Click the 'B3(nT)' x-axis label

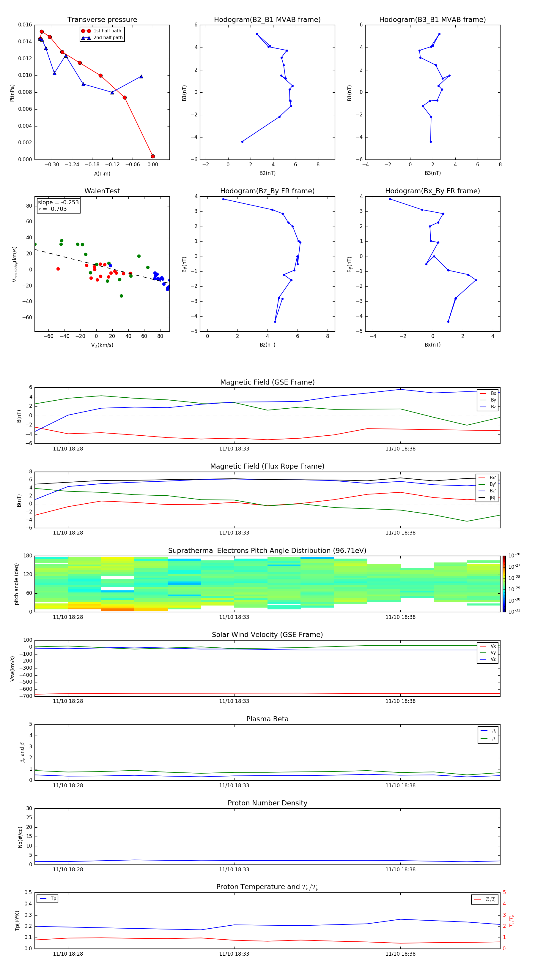(432, 173)
